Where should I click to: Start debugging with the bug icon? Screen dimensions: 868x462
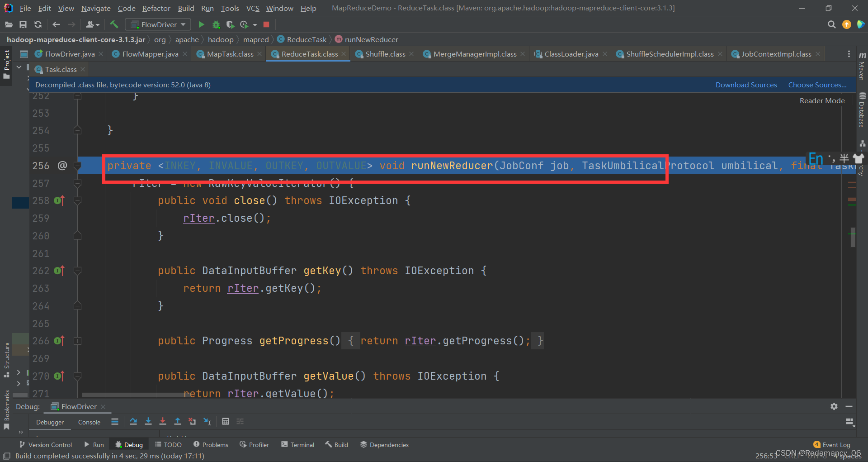pos(216,24)
